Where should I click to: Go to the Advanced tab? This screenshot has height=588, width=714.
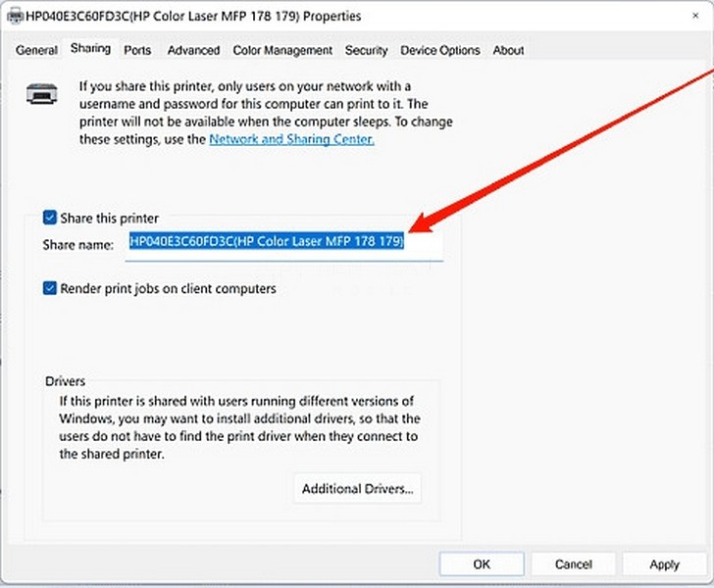[x=193, y=50]
